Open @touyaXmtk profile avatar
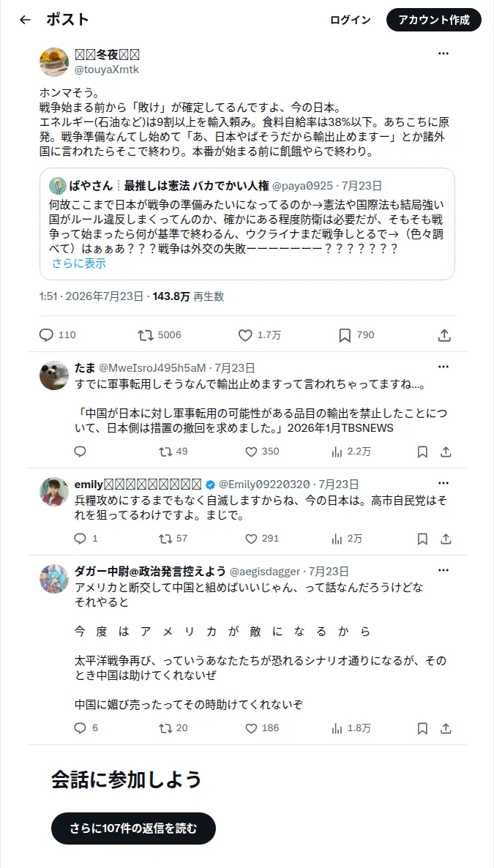This screenshot has height=868, width=494. click(x=53, y=61)
